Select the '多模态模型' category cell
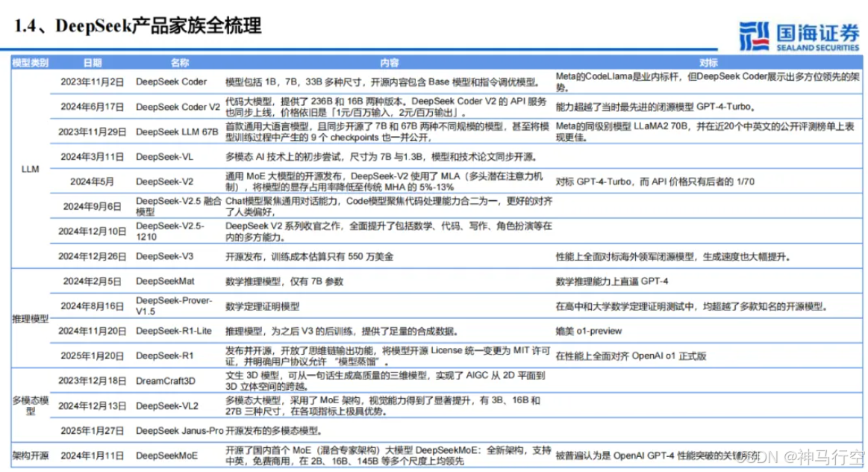 [x=30, y=406]
